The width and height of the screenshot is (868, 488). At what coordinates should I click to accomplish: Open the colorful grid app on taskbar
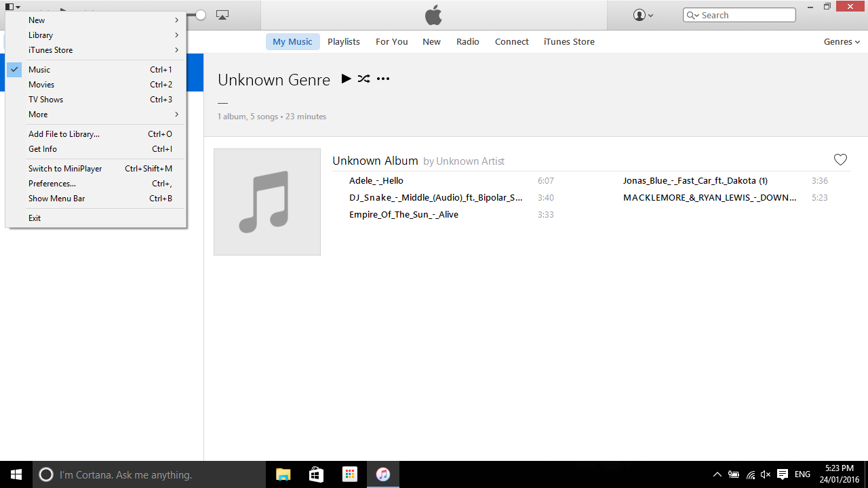pyautogui.click(x=349, y=474)
